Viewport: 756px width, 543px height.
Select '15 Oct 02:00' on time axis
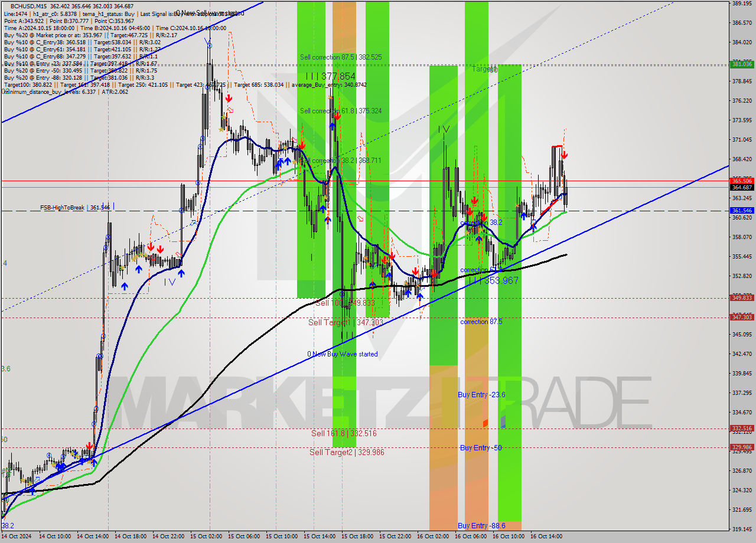(x=206, y=537)
